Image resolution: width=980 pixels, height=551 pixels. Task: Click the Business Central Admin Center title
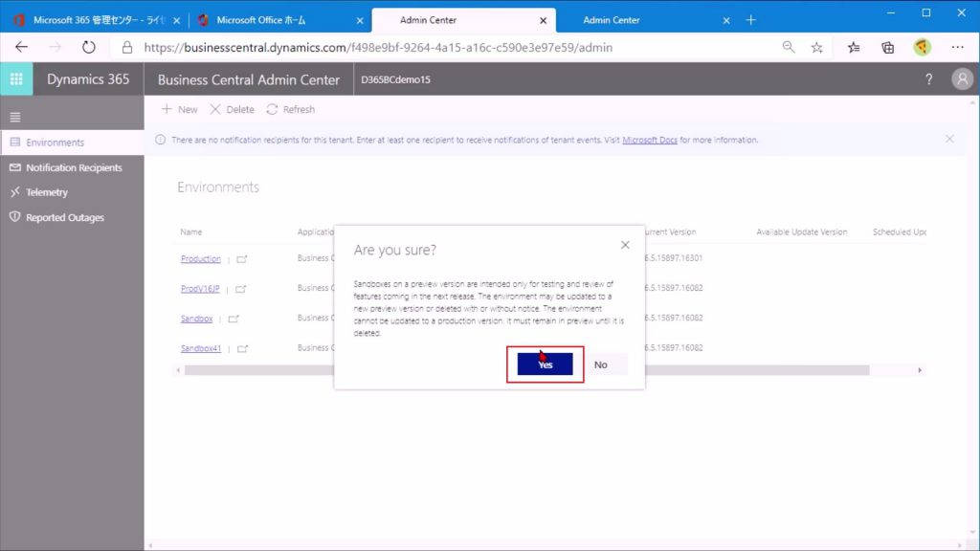click(x=249, y=80)
